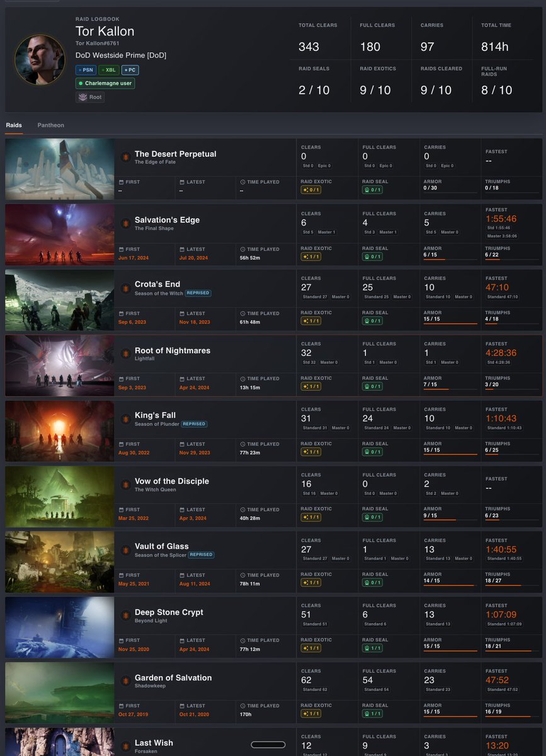
Task: Click The Desert Perpetual raid exotic 0/1 badge
Action: tap(311, 190)
